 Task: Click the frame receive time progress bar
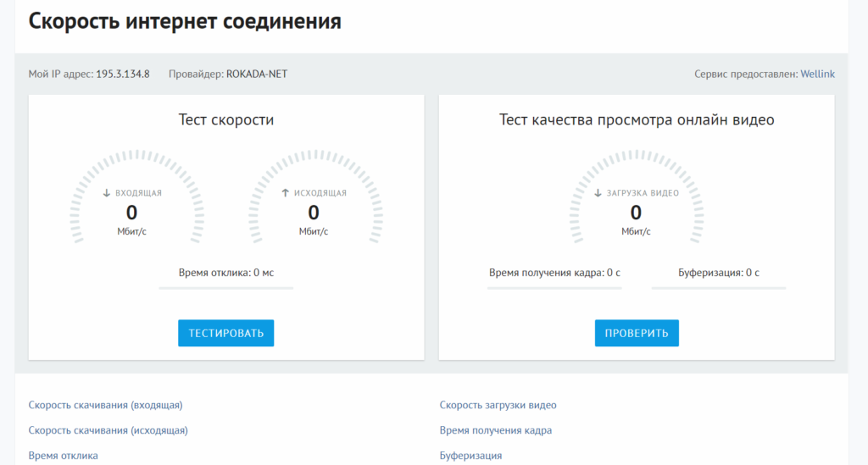554,288
